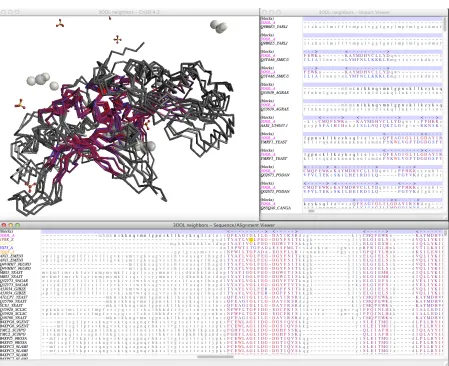This screenshot has width=449, height=366.
Task: Click the Cn3D structure window title bar
Action: tap(129, 12)
